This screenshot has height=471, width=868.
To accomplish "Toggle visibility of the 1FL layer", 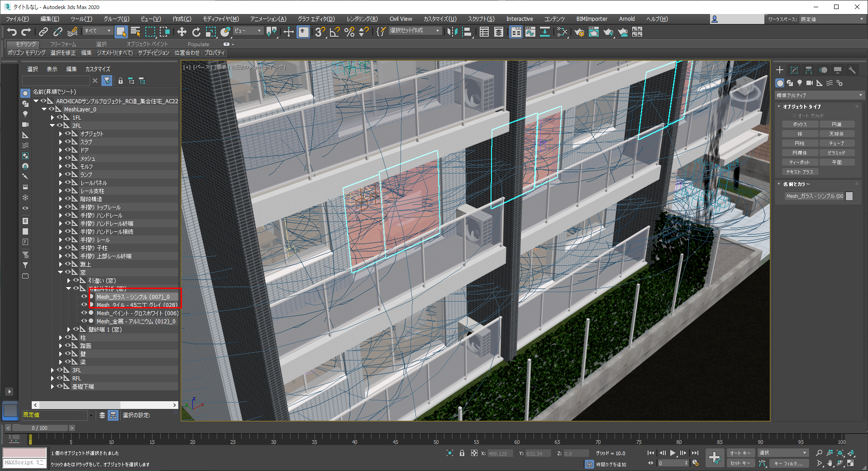I will [59, 117].
